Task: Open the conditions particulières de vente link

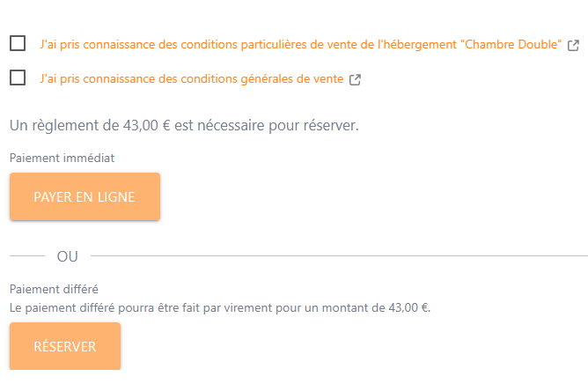Action: tap(264, 44)
